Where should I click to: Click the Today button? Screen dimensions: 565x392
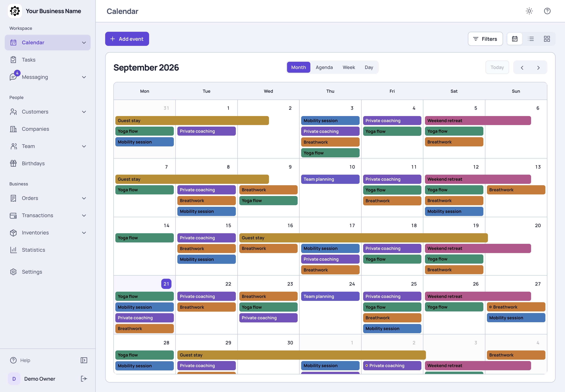click(497, 67)
